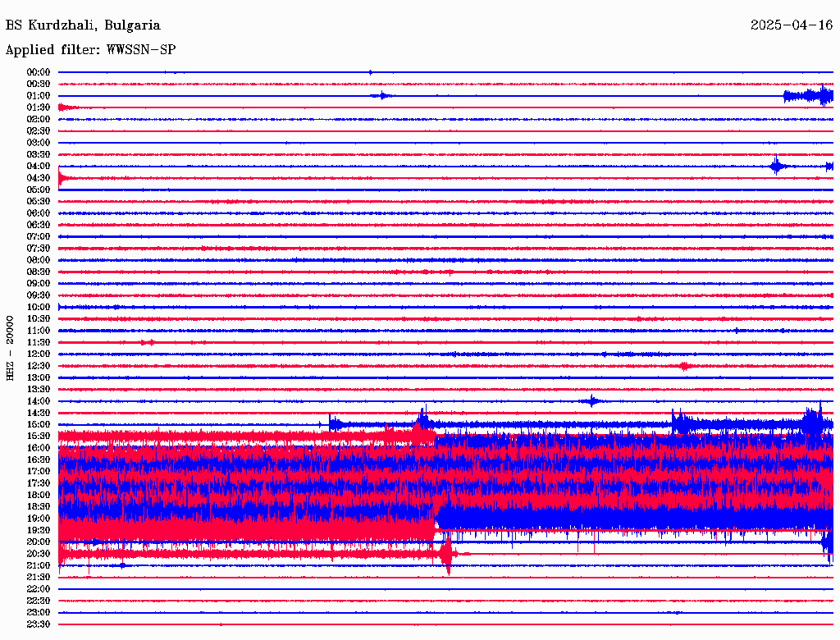
Task: Click the 04:00 time label
Action: [x=39, y=167]
